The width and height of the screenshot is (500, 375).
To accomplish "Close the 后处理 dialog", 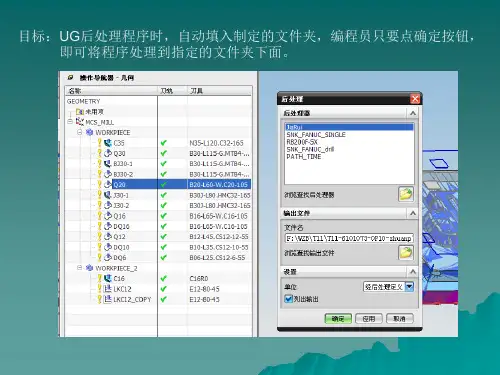I will (x=415, y=99).
